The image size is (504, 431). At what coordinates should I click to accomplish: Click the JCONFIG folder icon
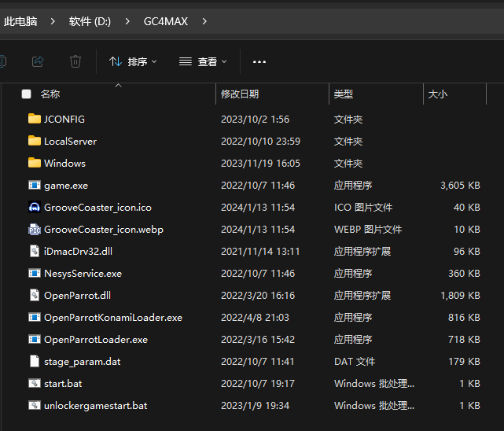35,119
